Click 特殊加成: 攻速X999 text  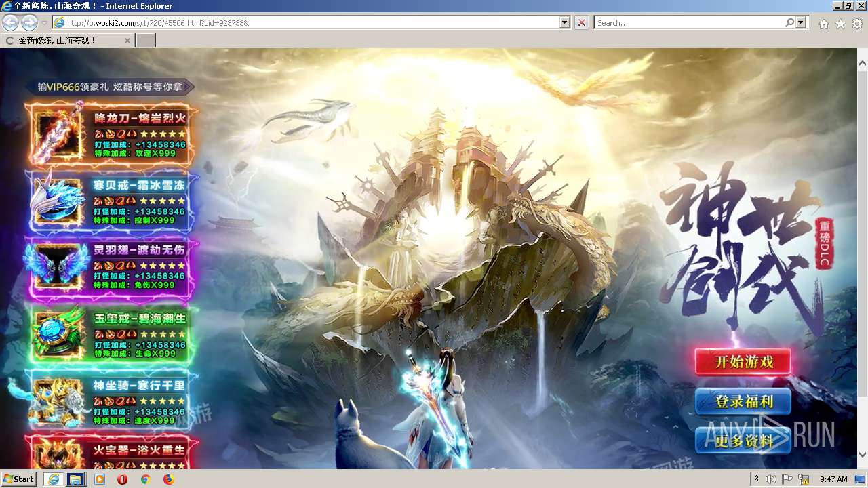click(135, 153)
